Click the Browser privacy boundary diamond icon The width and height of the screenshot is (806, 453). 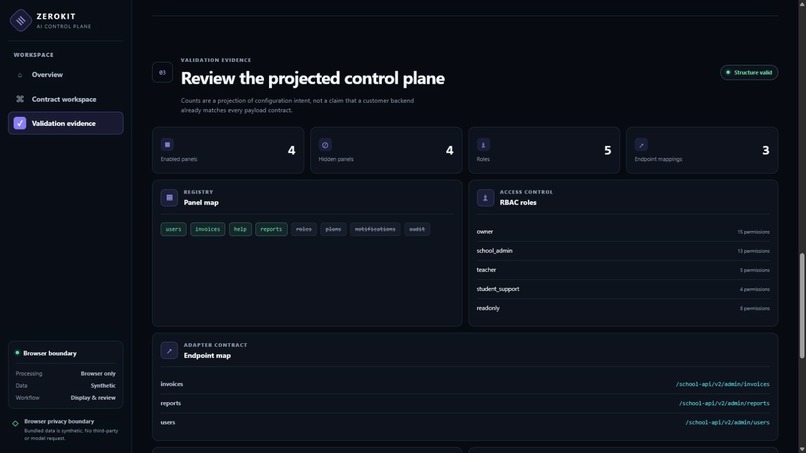[x=15, y=424]
